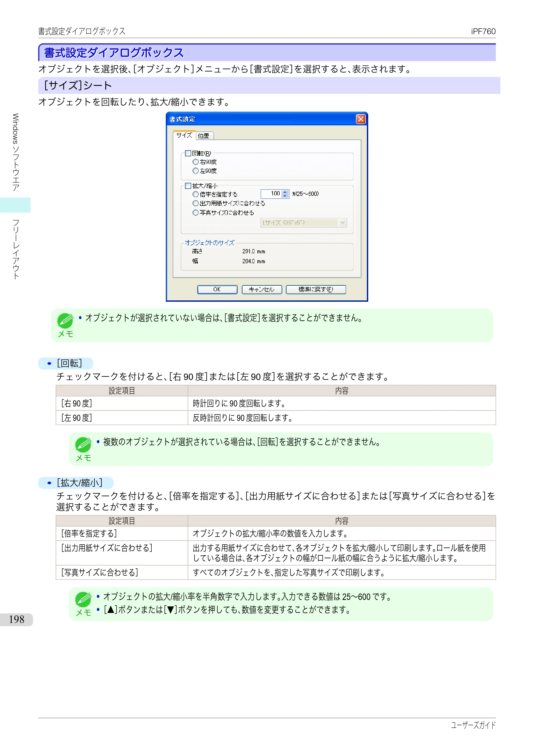Click the %(25~600) range label
The height and width of the screenshot is (756, 534).
[x=305, y=193]
